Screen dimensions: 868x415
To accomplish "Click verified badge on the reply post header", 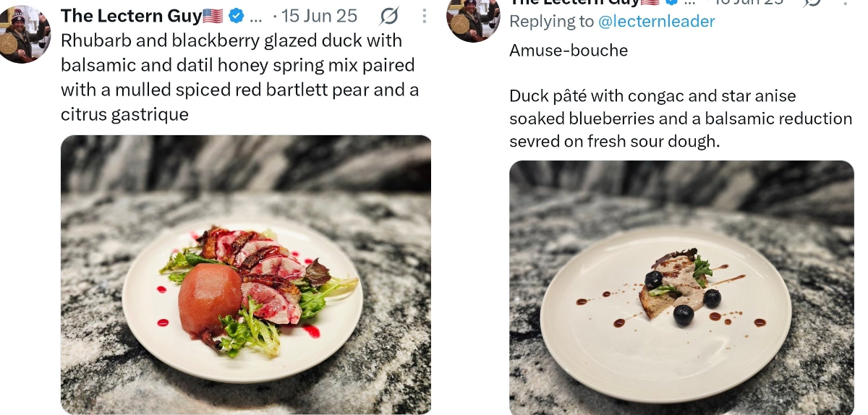I will pyautogui.click(x=671, y=2).
